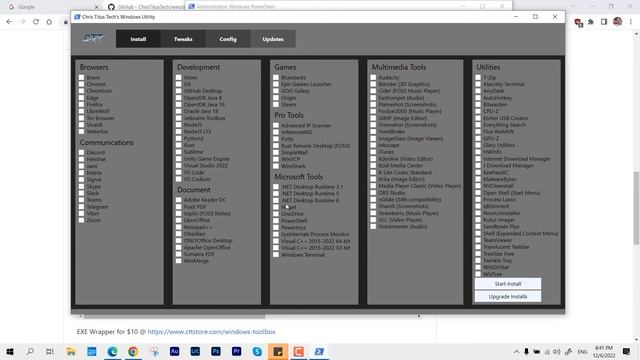Check the Firefox checkbox
The image size is (640, 360).
81,104
